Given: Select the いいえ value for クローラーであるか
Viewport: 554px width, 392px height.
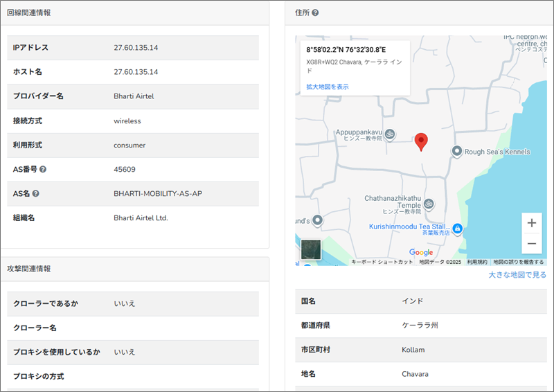Looking at the screenshot, I should coord(125,303).
